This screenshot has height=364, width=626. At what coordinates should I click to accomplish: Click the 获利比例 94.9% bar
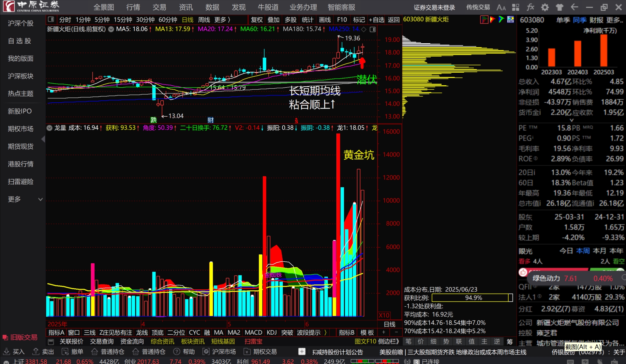point(472,298)
